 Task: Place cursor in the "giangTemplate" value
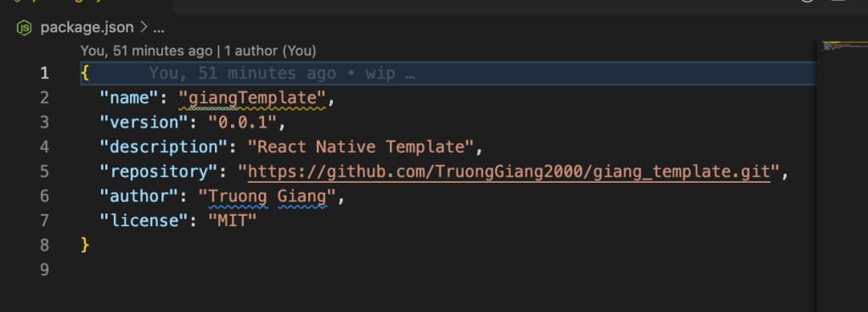[x=252, y=99]
